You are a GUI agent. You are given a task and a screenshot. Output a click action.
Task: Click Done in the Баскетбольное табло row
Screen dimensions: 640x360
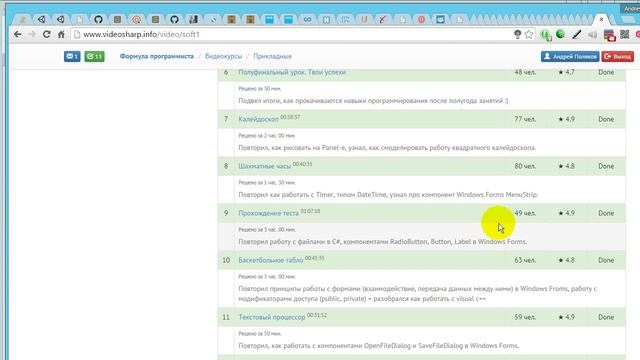point(606,260)
